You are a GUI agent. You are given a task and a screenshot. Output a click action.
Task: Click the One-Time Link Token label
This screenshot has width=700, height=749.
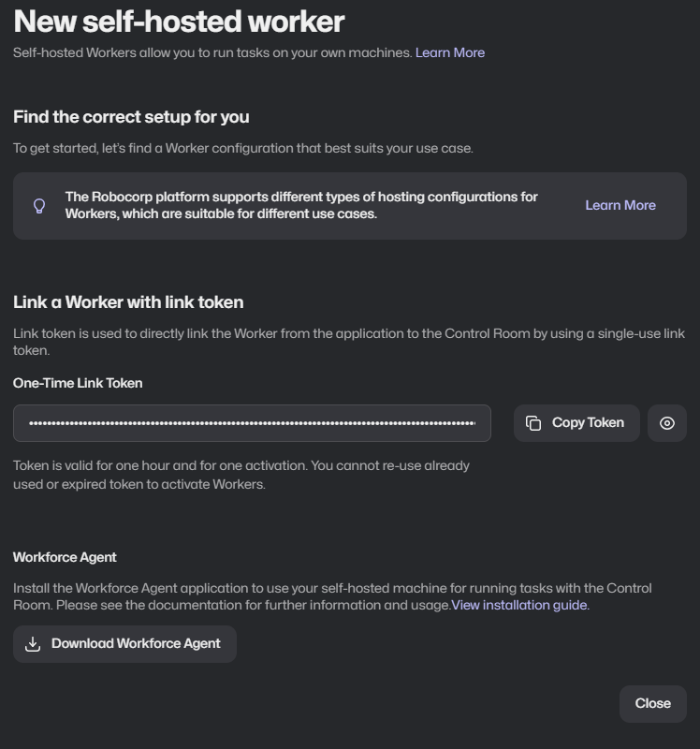click(x=78, y=383)
